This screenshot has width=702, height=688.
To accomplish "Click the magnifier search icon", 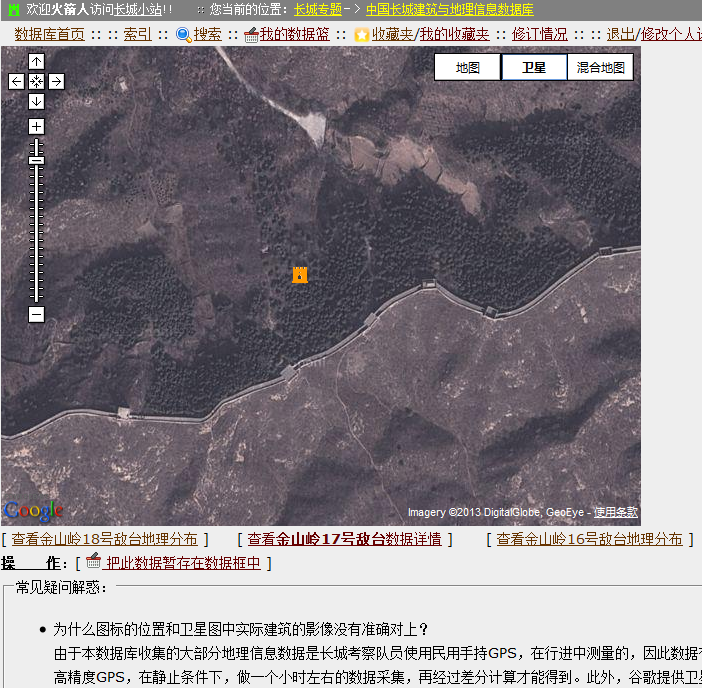I will point(184,34).
